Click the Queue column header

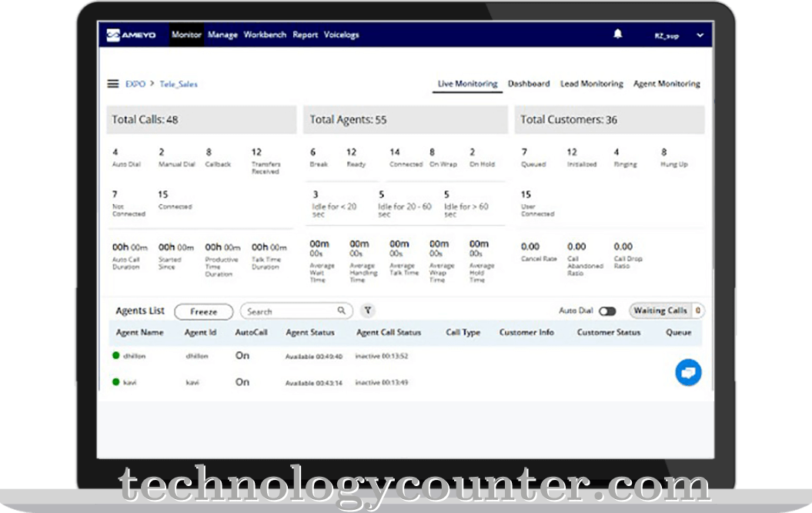[678, 332]
